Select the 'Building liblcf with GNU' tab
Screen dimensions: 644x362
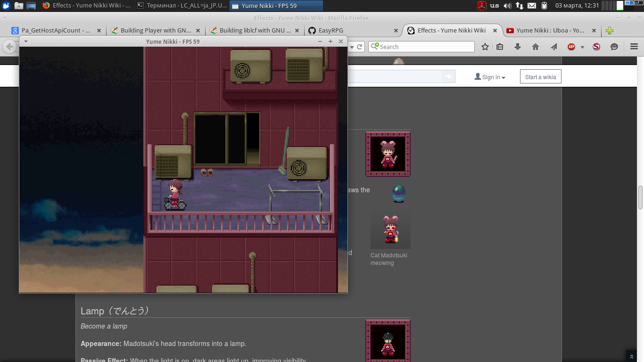(255, 30)
